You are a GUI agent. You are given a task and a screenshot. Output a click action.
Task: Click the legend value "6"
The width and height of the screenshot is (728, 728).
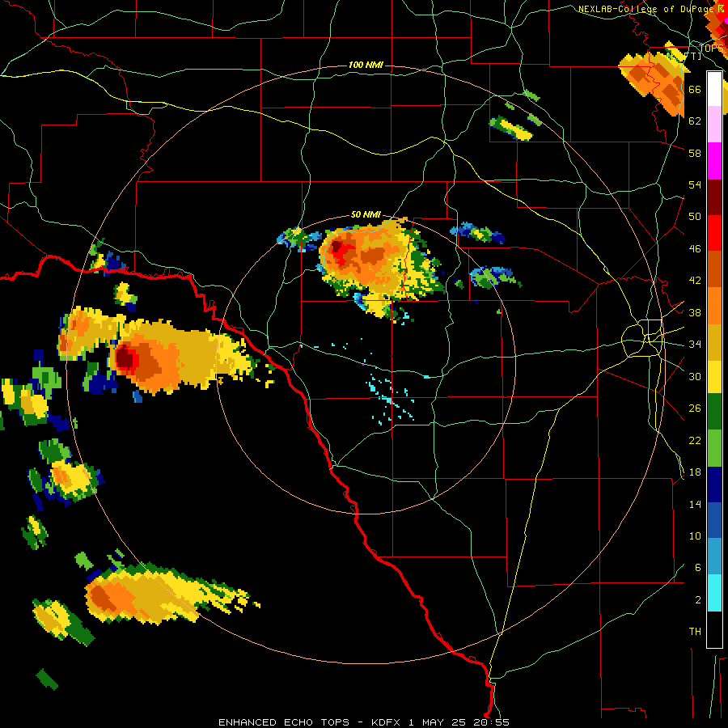[x=697, y=568]
